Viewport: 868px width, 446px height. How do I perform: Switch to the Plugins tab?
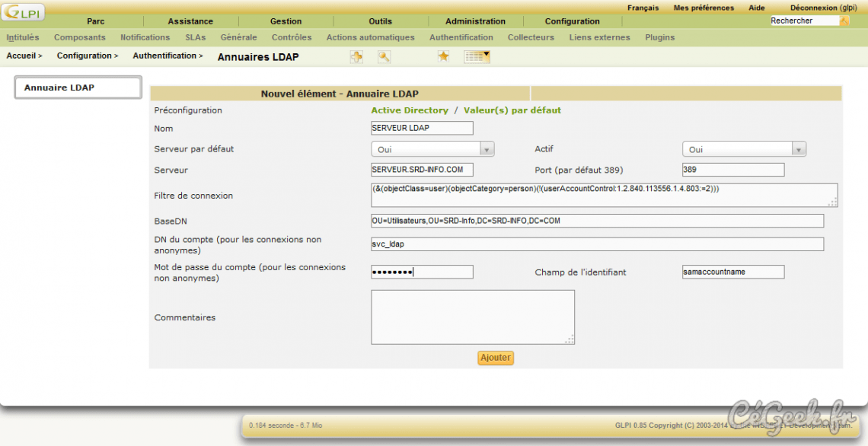tap(659, 37)
